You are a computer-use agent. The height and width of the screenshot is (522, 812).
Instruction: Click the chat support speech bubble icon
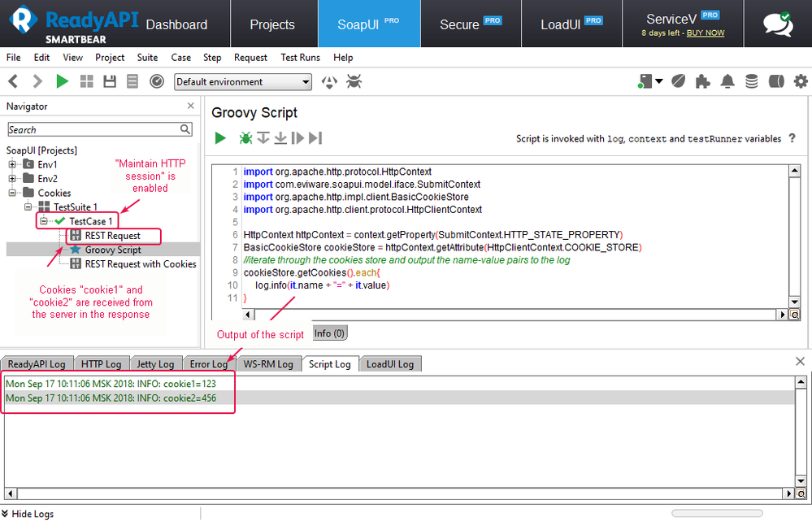point(777,24)
